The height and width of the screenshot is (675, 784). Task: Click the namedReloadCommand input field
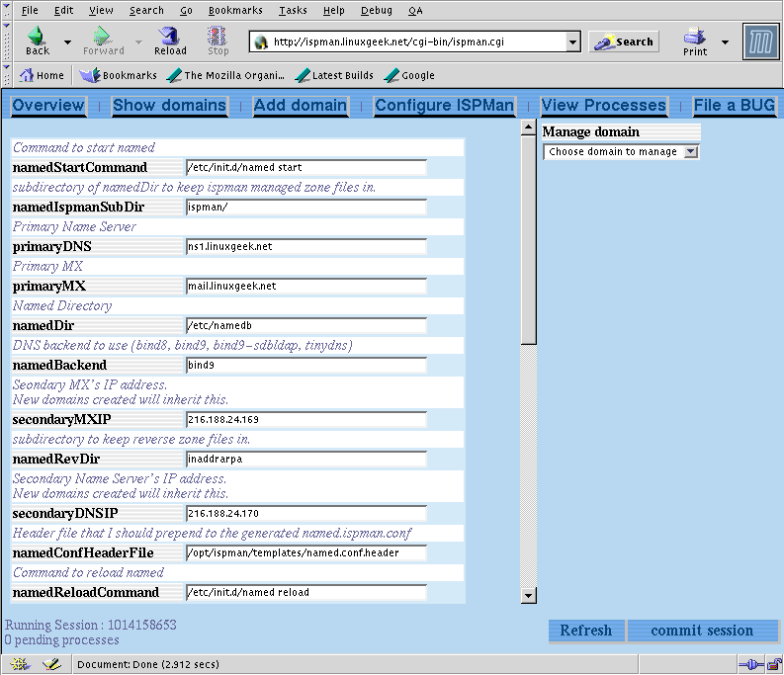[306, 593]
